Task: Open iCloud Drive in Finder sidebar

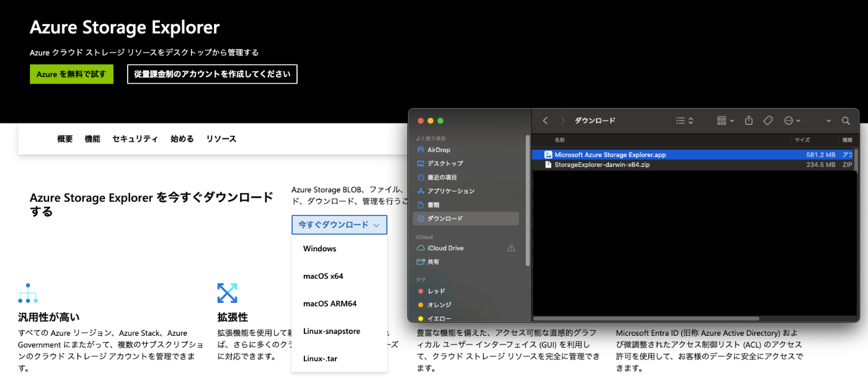Action: click(466, 248)
